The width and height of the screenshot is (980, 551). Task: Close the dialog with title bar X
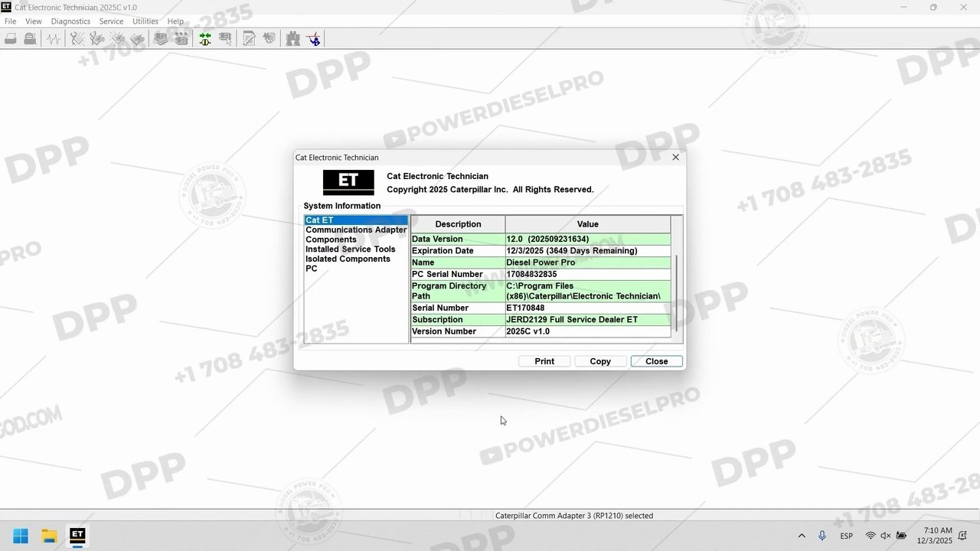675,157
